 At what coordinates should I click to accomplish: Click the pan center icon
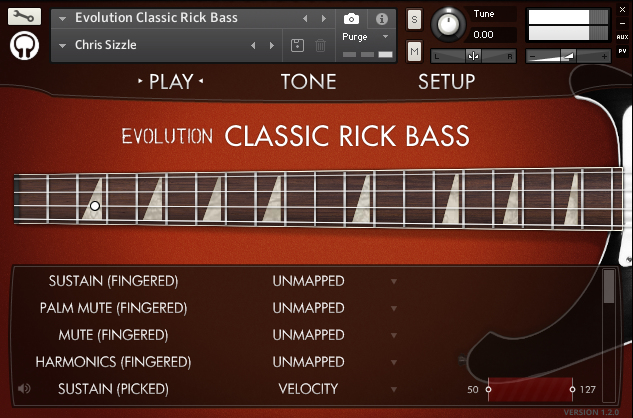pyautogui.click(x=473, y=56)
